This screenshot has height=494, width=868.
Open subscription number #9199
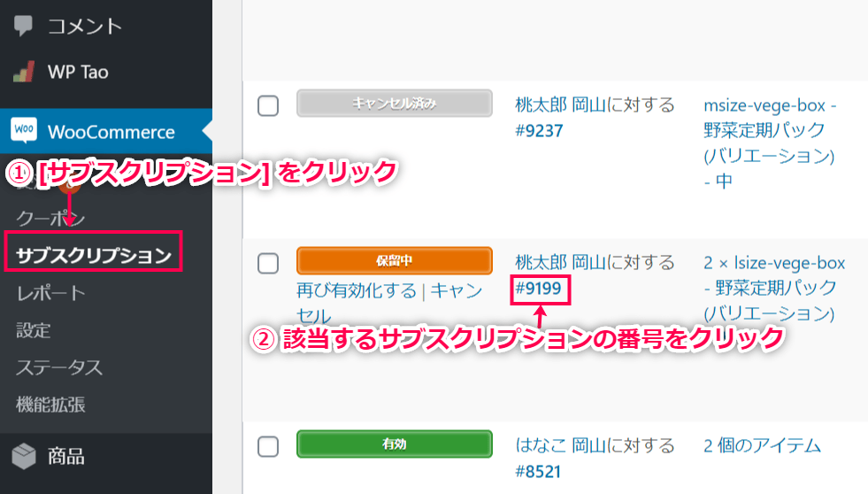coord(539,289)
